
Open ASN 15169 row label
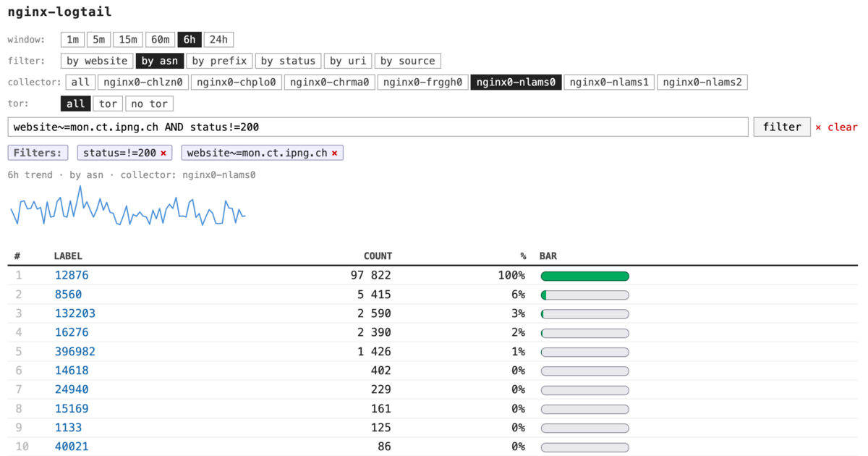(x=72, y=408)
